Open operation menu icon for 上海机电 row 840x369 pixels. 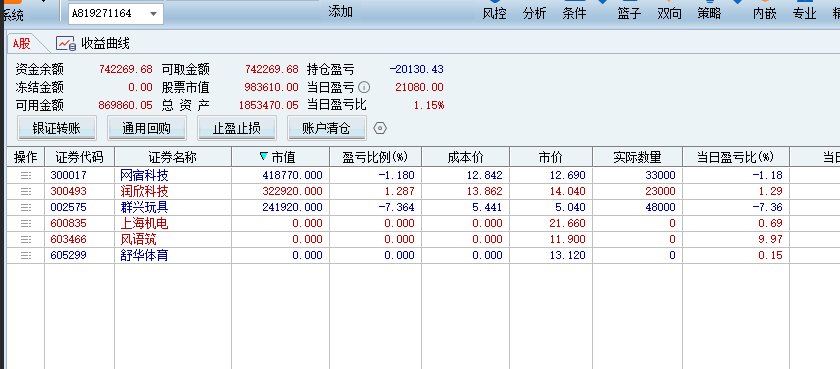tap(26, 223)
